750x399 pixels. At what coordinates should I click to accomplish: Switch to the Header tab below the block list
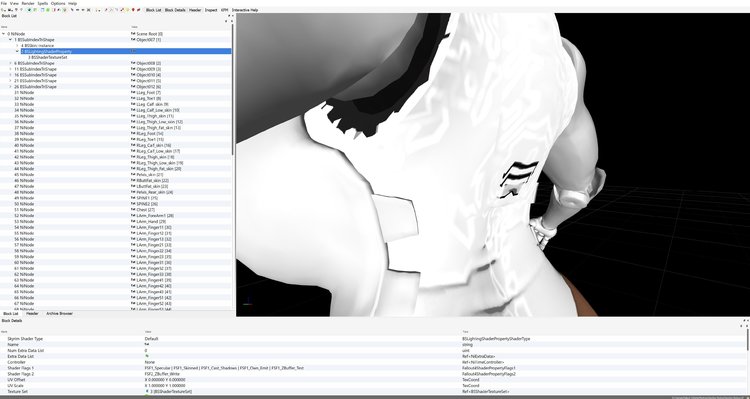[32, 313]
